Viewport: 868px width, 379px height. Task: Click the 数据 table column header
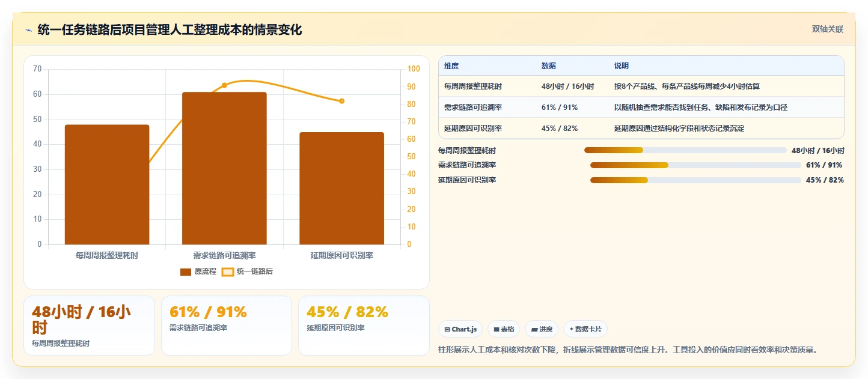(x=549, y=66)
